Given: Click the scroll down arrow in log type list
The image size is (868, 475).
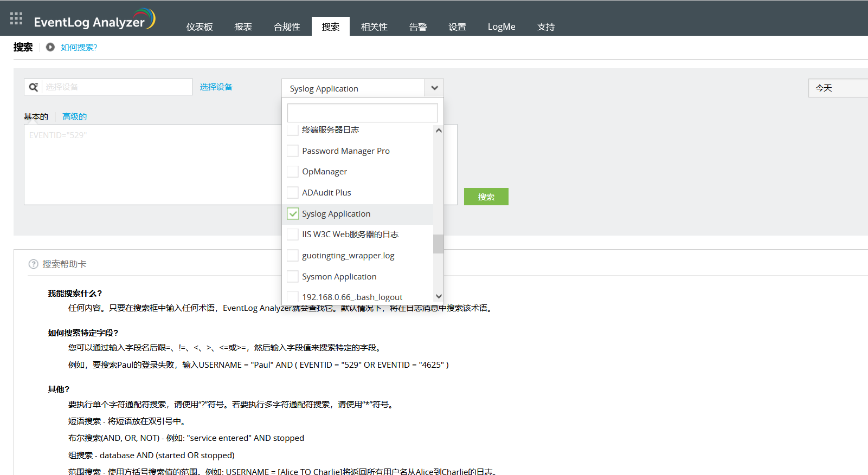Looking at the screenshot, I should click(x=439, y=296).
